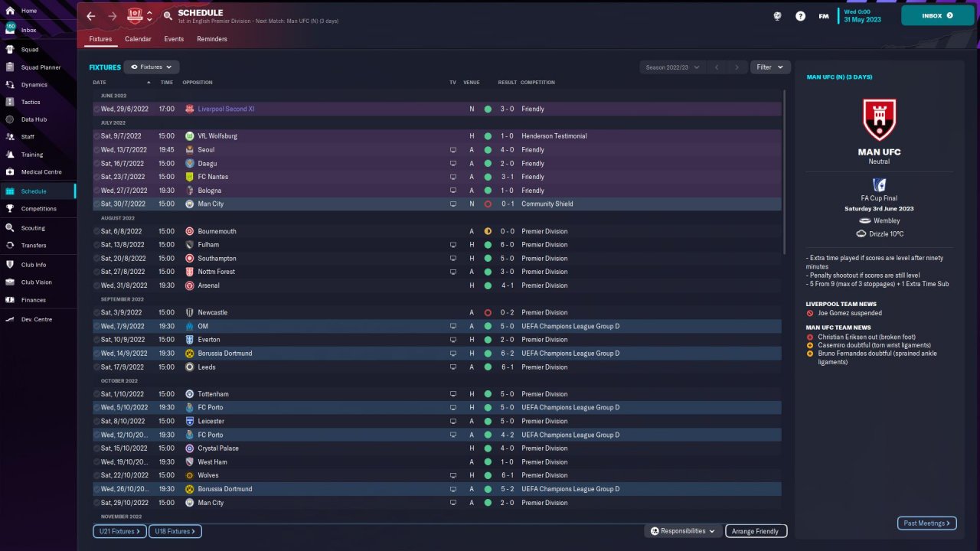Viewport: 980px width, 551px height.
Task: Click the VfL Wolfsburg club badge
Action: tap(190, 136)
